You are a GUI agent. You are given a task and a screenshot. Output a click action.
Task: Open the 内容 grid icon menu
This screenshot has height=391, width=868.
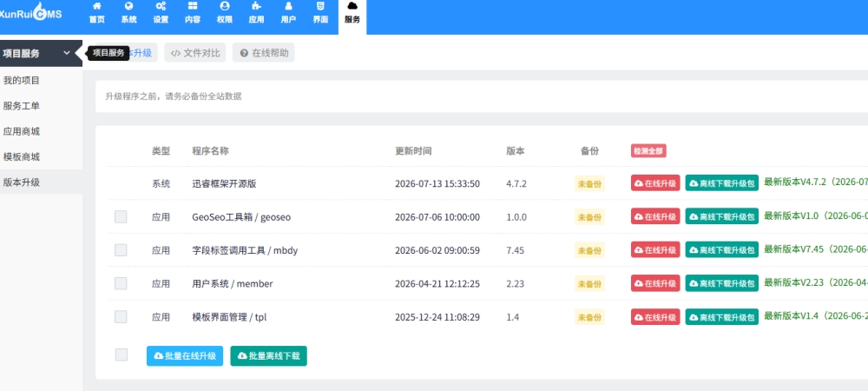pyautogui.click(x=193, y=13)
